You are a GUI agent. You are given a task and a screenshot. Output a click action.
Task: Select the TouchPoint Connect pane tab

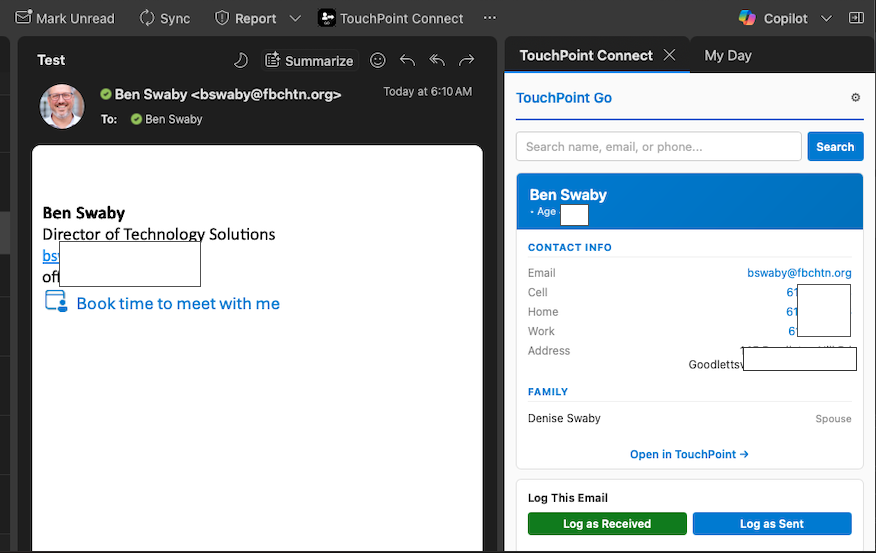586,55
